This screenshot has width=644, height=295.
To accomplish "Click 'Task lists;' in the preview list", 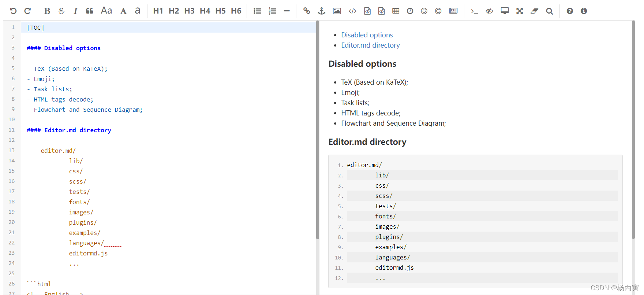I will point(355,103).
